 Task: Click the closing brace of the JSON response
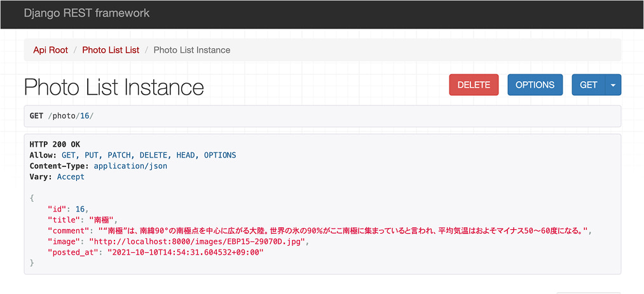click(x=32, y=263)
